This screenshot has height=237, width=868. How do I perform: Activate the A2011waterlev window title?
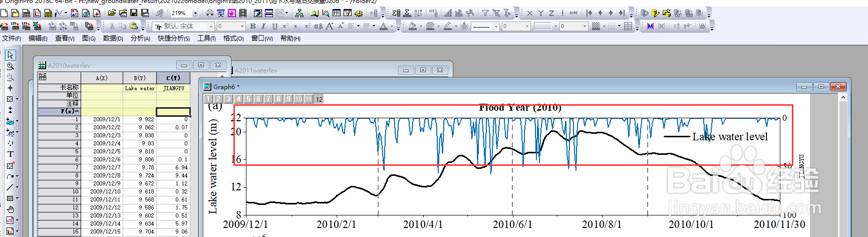coord(256,70)
